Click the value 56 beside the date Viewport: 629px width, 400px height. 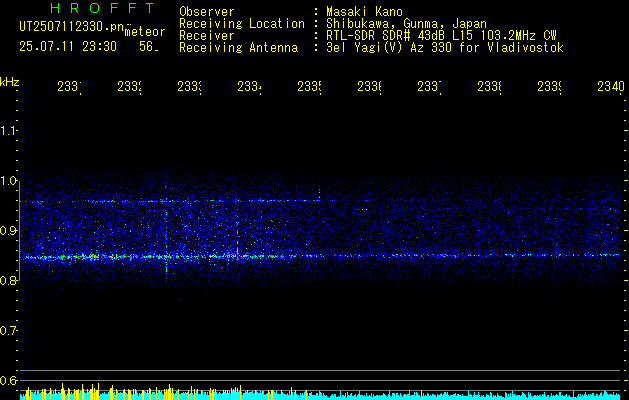[148, 47]
